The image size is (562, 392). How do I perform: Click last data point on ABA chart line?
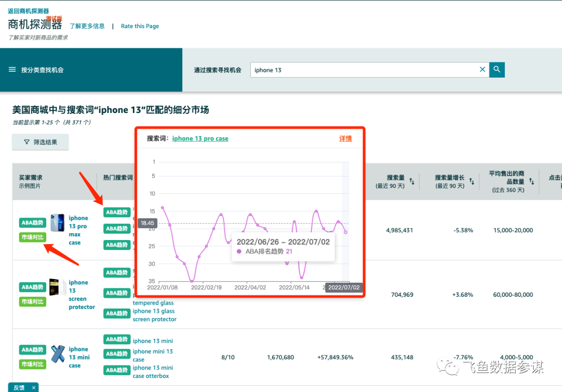346,232
